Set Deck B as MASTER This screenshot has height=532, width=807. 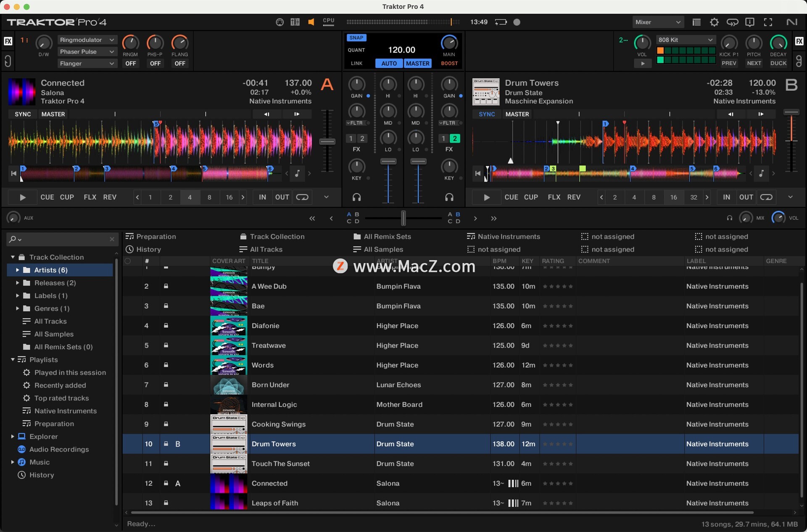(x=517, y=114)
